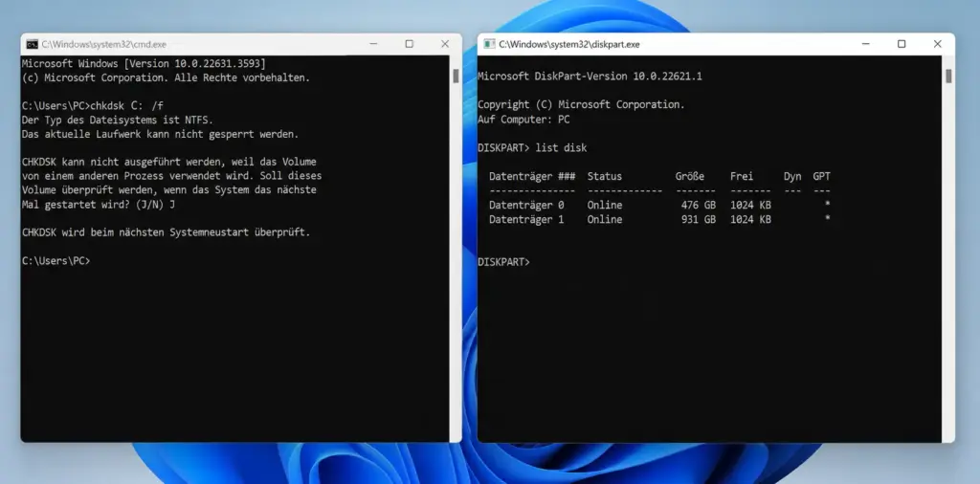Viewport: 980px width, 484px height.
Task: Click 'Alle Rechte vorbehalten' line in cmd
Action: (x=166, y=78)
